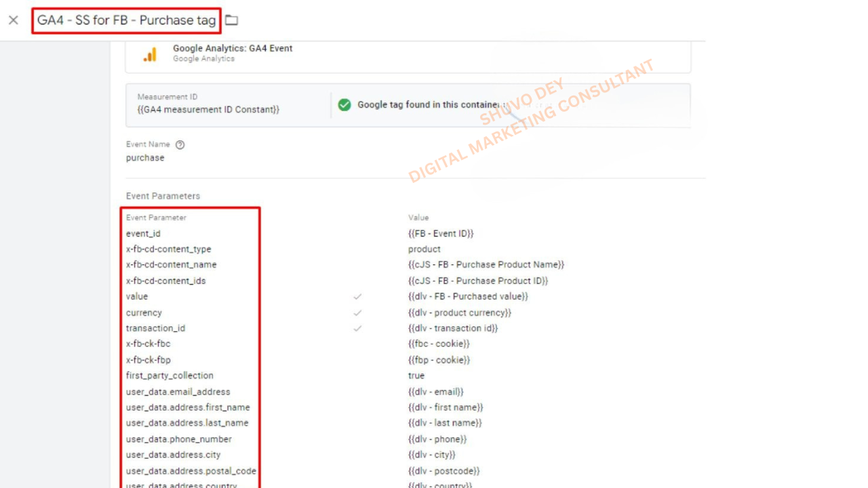This screenshot has height=488, width=868.
Task: Edit tag name GA4 - SS for FB - Purchase tag
Action: 126,20
